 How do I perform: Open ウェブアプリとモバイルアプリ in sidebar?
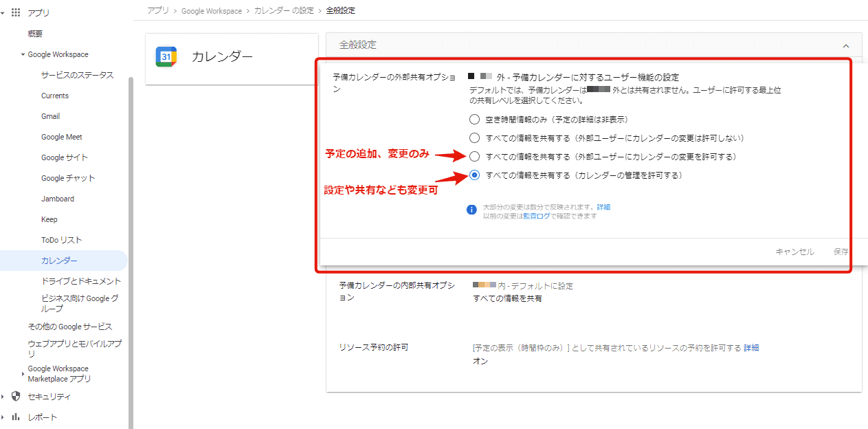(74, 349)
